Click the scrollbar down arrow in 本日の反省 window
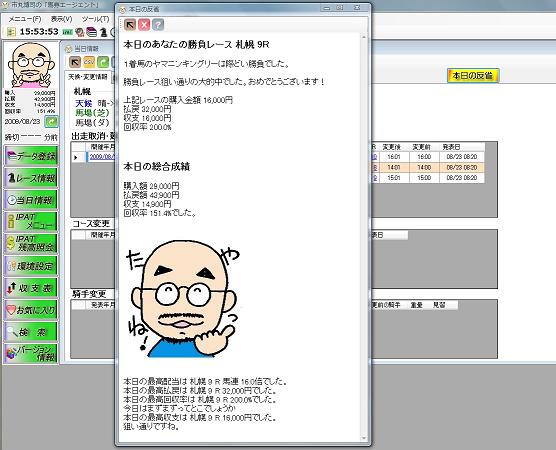 click(x=364, y=438)
